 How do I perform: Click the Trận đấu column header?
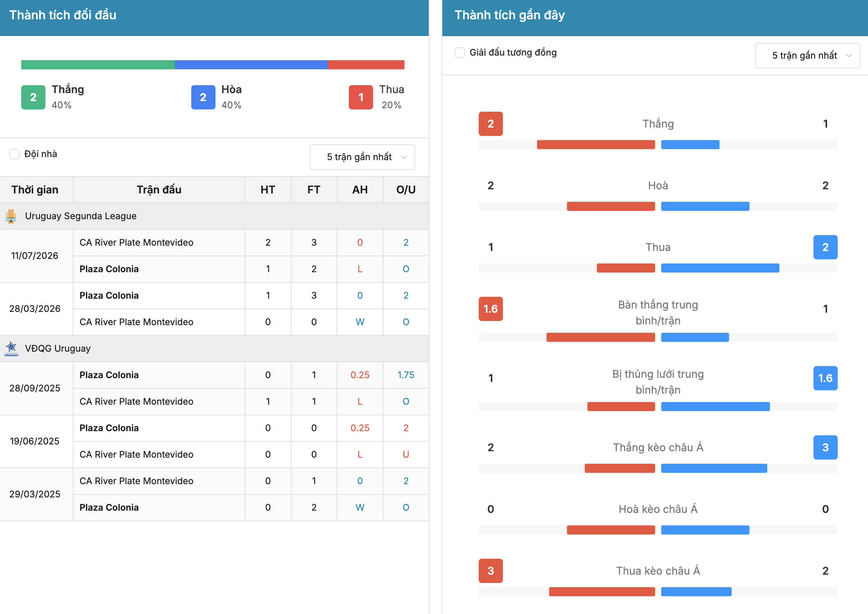coord(159,190)
